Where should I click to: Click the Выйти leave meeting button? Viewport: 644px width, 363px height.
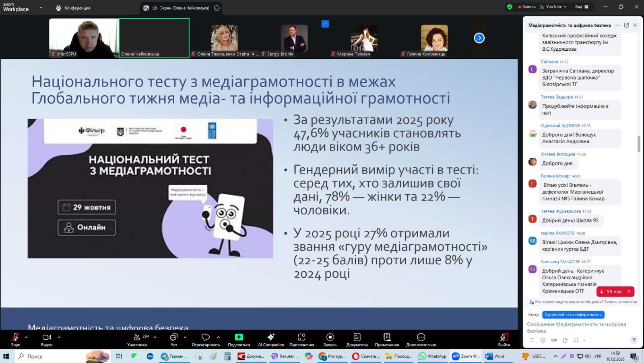(x=504, y=338)
